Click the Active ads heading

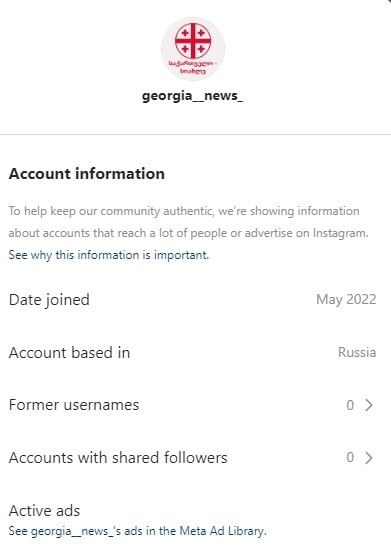(x=44, y=511)
